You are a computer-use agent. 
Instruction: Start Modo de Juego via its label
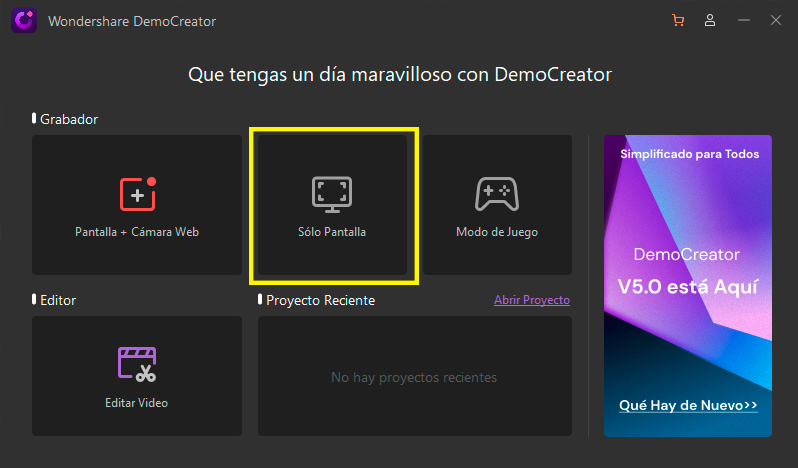[496, 232]
